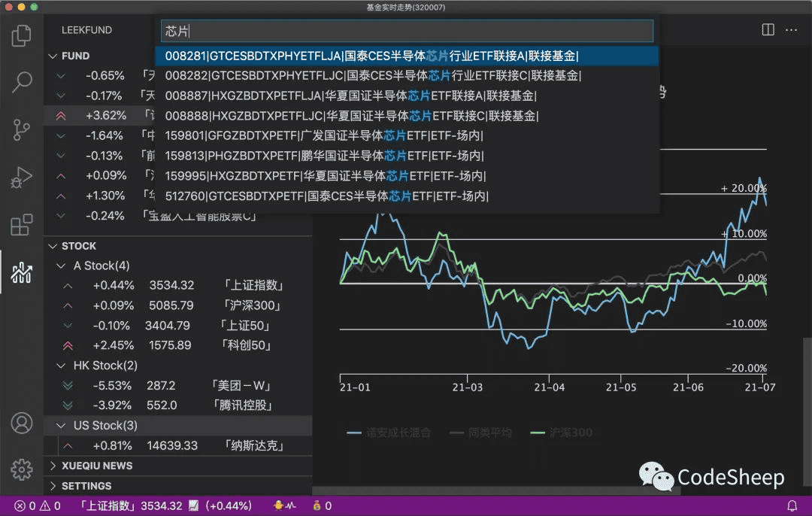Open the Explorer files icon
Image resolution: width=812 pixels, height=516 pixels.
coord(21,35)
